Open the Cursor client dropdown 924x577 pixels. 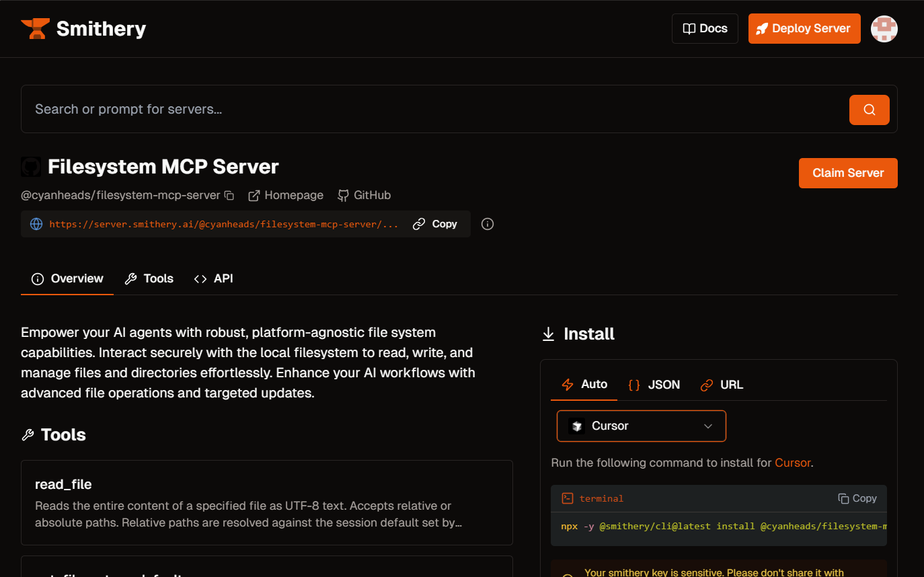point(642,426)
